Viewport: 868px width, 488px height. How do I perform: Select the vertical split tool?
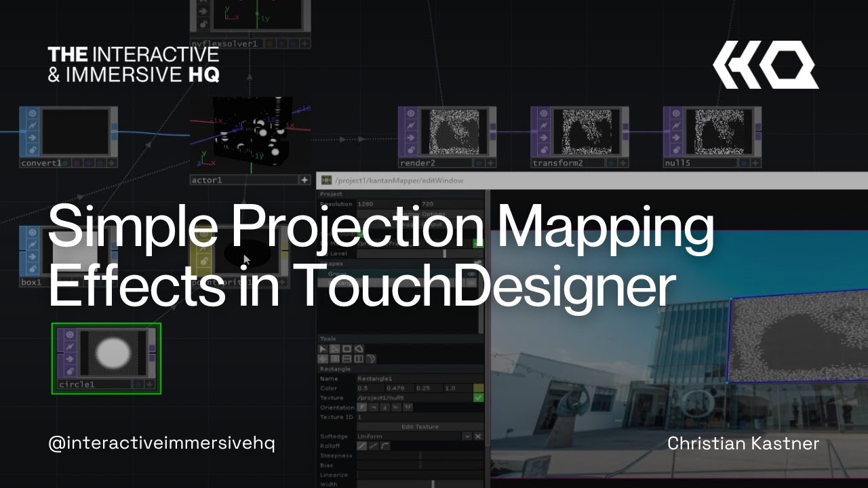[359, 359]
